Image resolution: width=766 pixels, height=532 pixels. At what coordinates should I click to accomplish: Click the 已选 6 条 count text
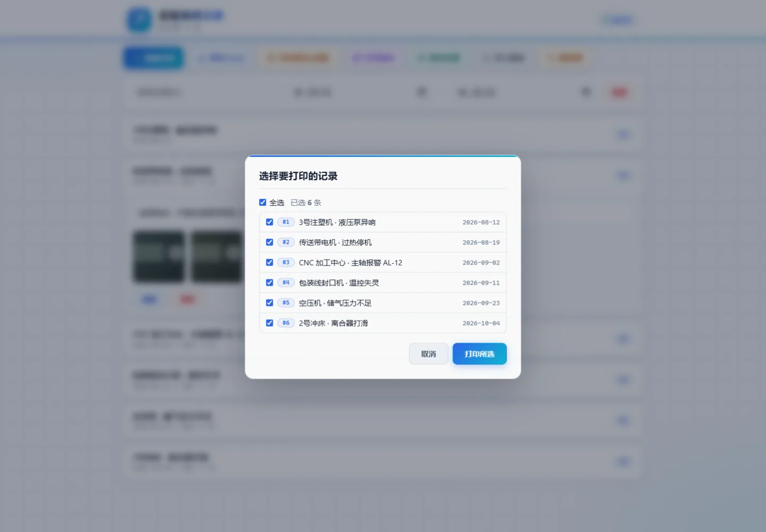(x=306, y=203)
